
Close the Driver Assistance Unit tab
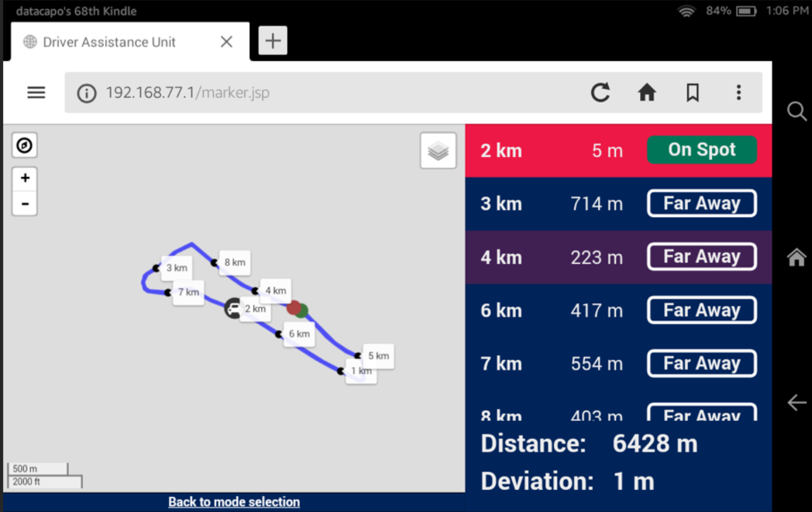click(226, 42)
